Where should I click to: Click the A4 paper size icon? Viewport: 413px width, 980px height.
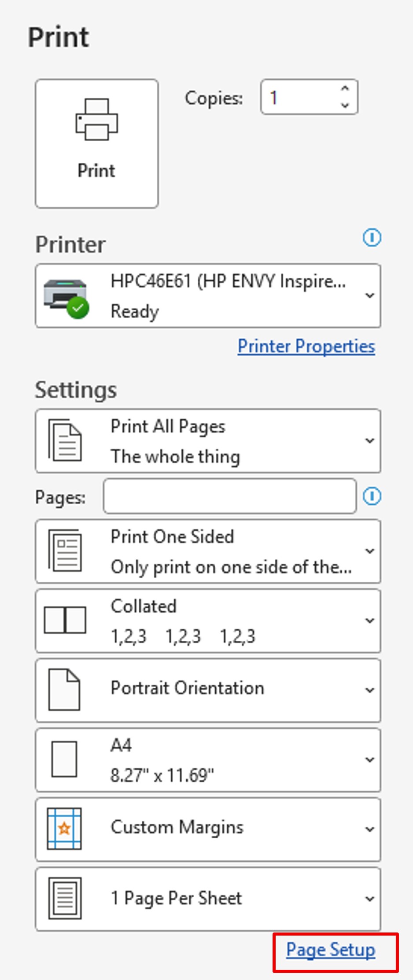[64, 759]
